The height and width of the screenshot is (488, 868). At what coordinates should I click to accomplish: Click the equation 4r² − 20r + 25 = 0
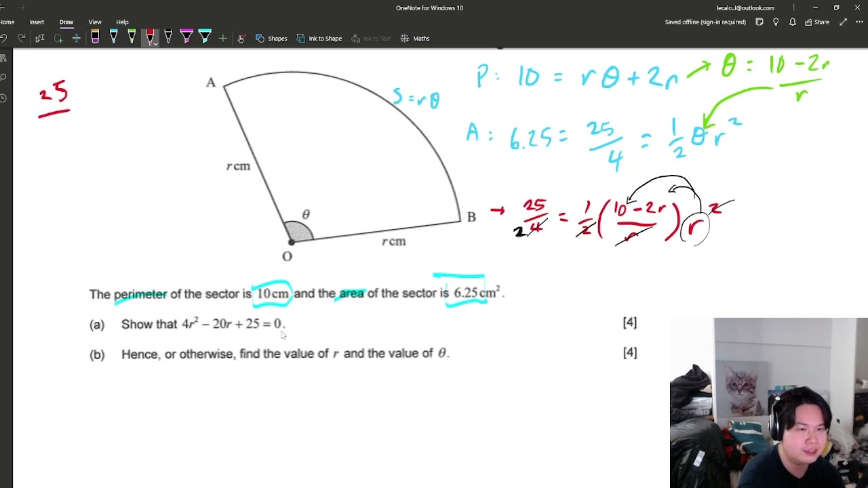point(232,324)
